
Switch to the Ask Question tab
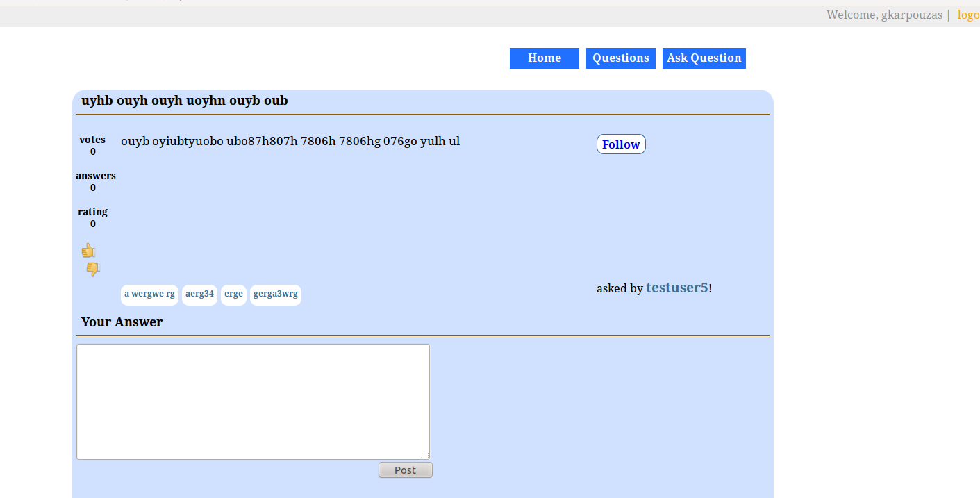tap(704, 58)
